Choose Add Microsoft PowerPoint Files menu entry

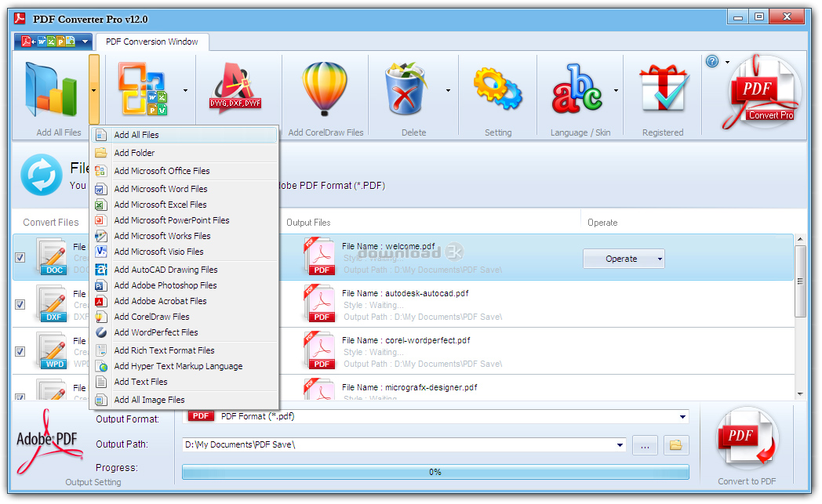(x=184, y=220)
